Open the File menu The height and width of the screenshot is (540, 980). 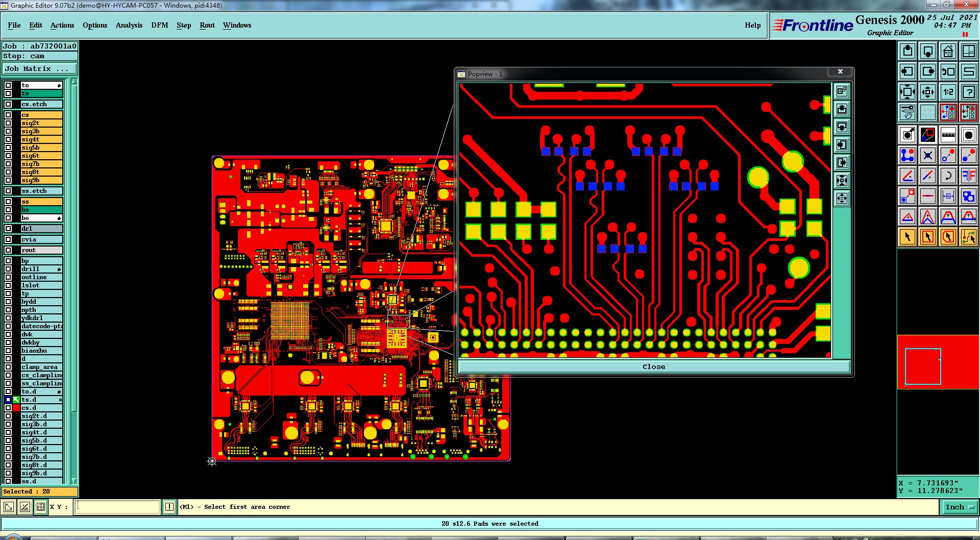14,25
